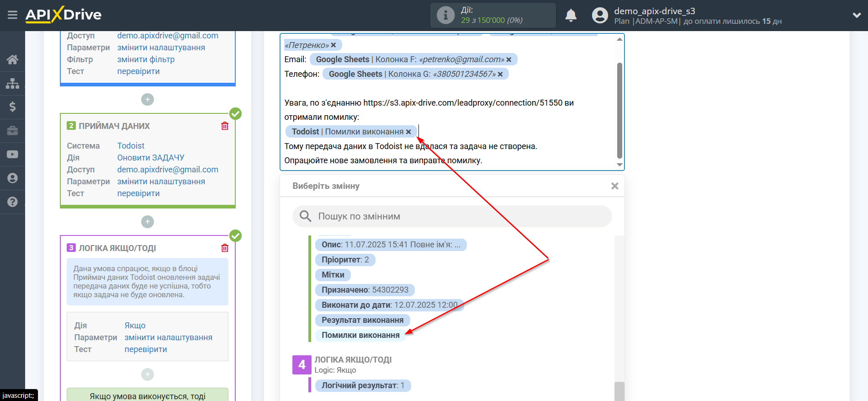Open the connections sitemap icon in sidebar
The image size is (868, 401).
tap(12, 83)
